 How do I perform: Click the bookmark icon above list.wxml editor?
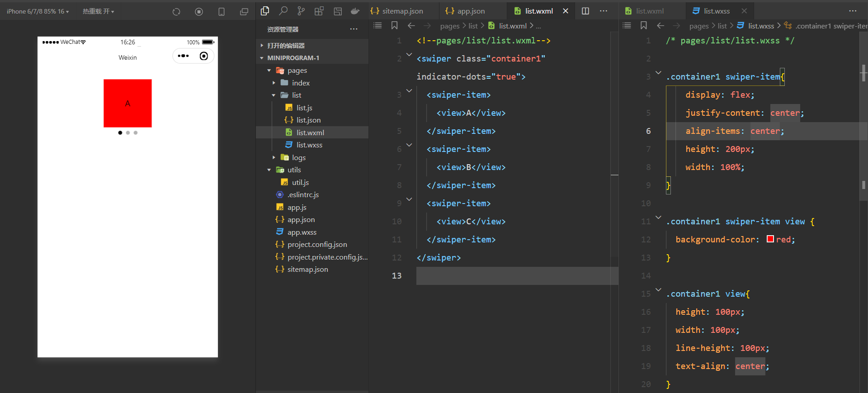point(395,26)
